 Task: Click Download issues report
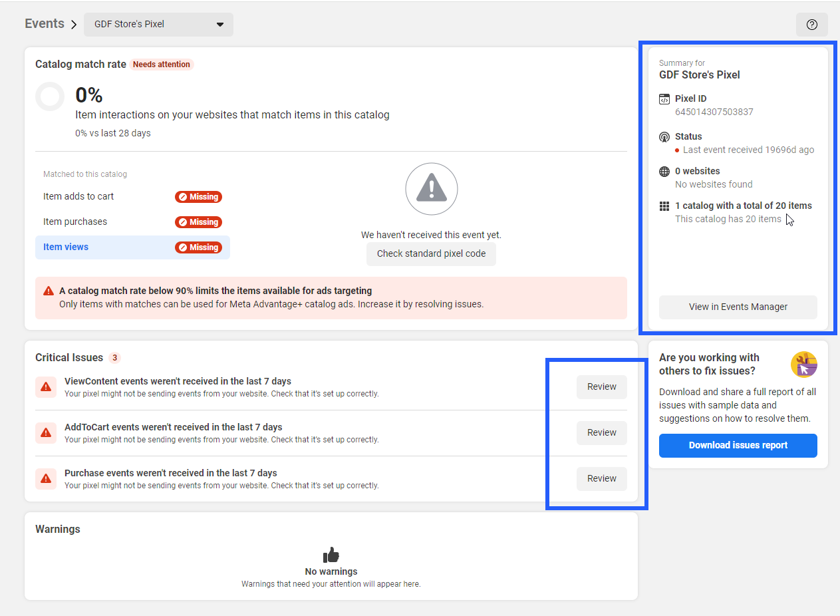(738, 446)
